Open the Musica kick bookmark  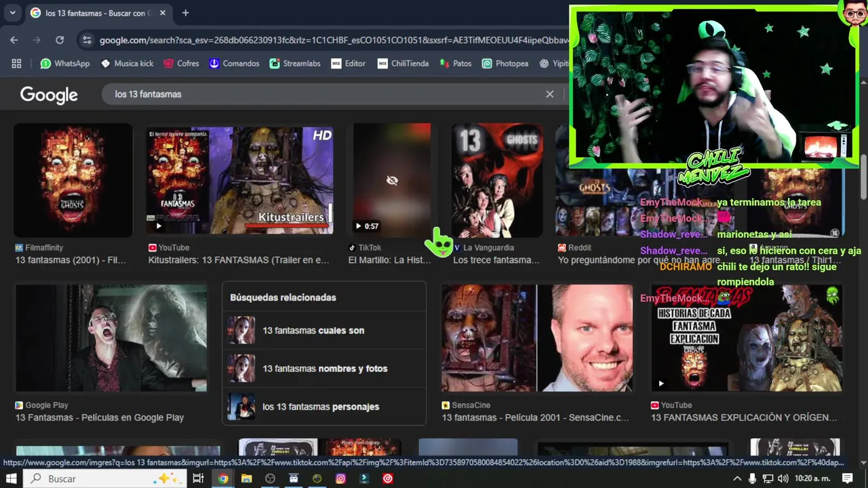click(x=127, y=63)
